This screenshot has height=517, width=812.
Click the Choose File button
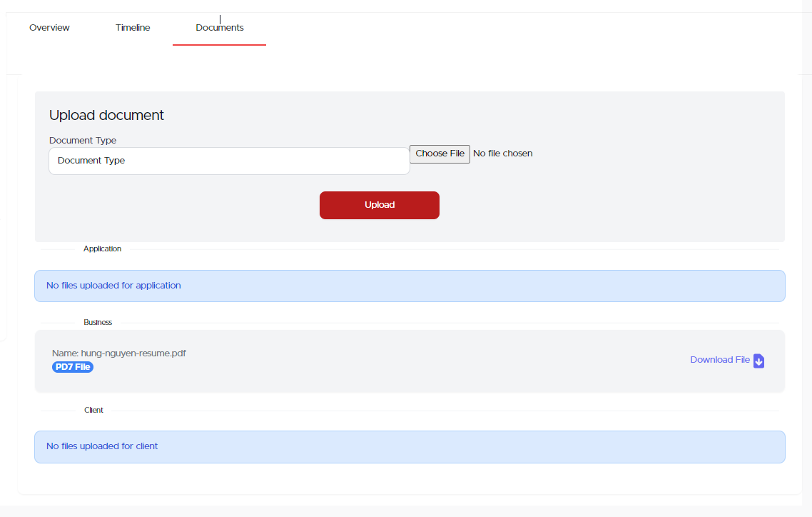[x=440, y=154]
